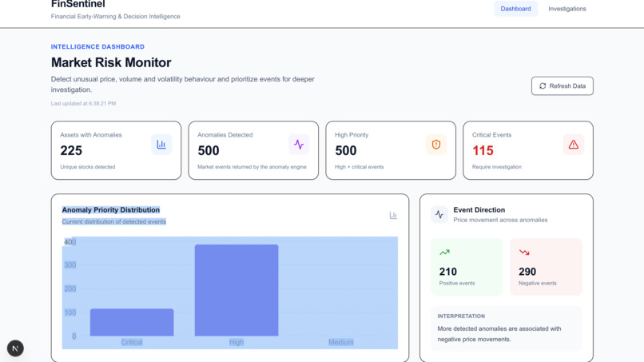Click the red downward trend icon
Screen dimensions: 644x362
tap(524, 253)
